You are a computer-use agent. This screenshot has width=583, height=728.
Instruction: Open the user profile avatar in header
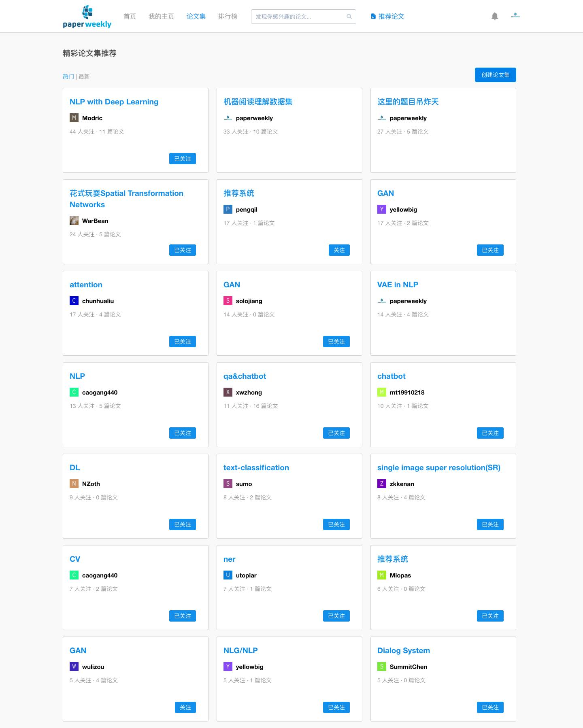point(515,16)
